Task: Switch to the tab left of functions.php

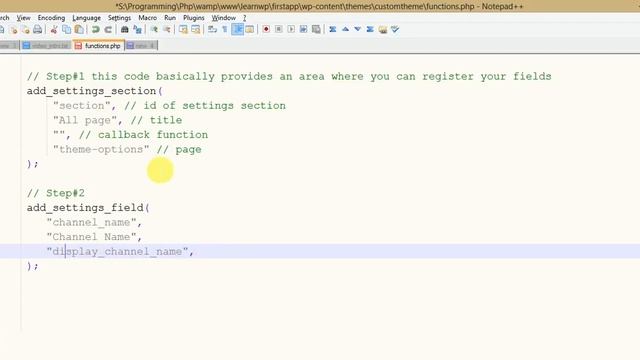Action: 46,46
